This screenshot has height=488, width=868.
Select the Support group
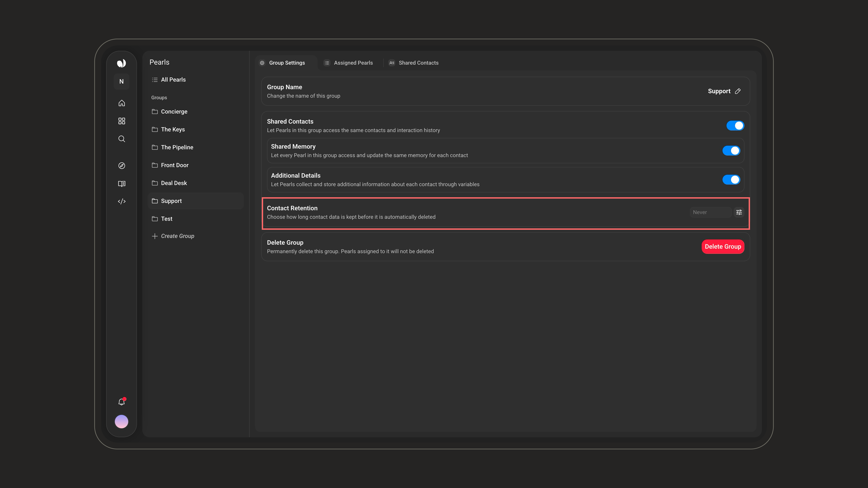(195, 201)
